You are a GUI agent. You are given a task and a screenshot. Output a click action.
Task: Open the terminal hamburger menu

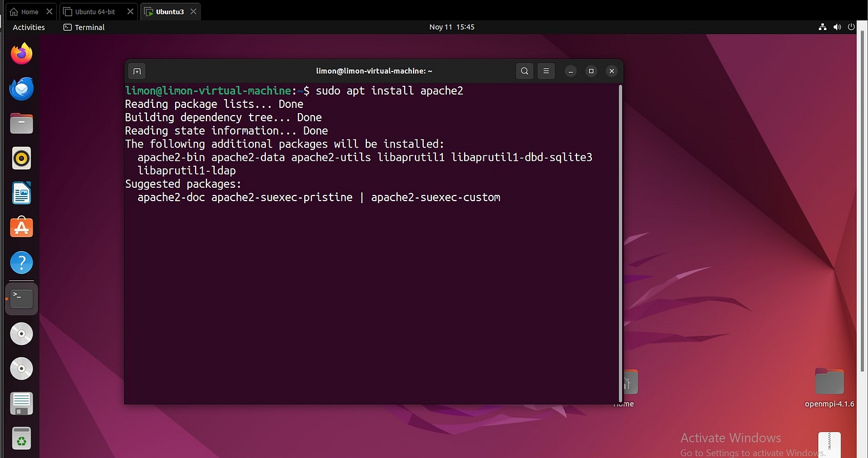545,71
